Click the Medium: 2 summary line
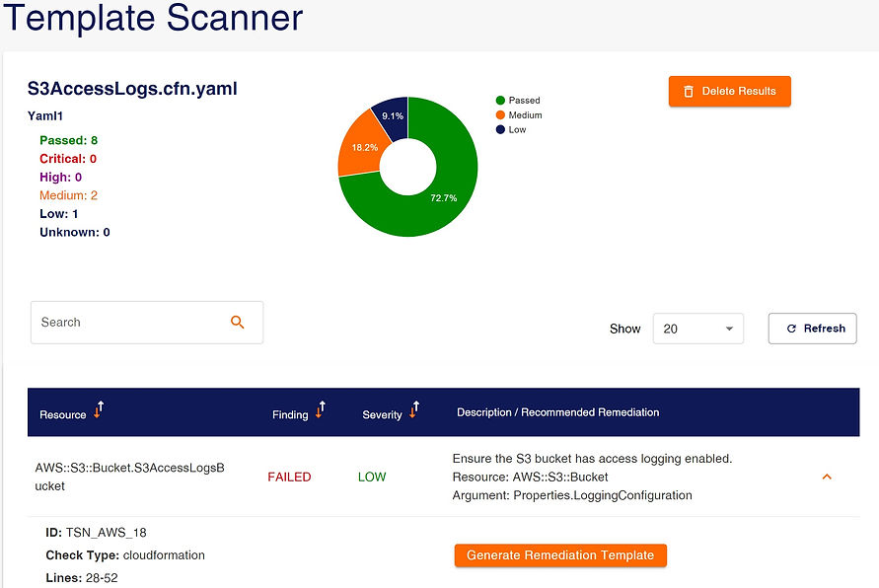879x588 pixels. coord(68,195)
